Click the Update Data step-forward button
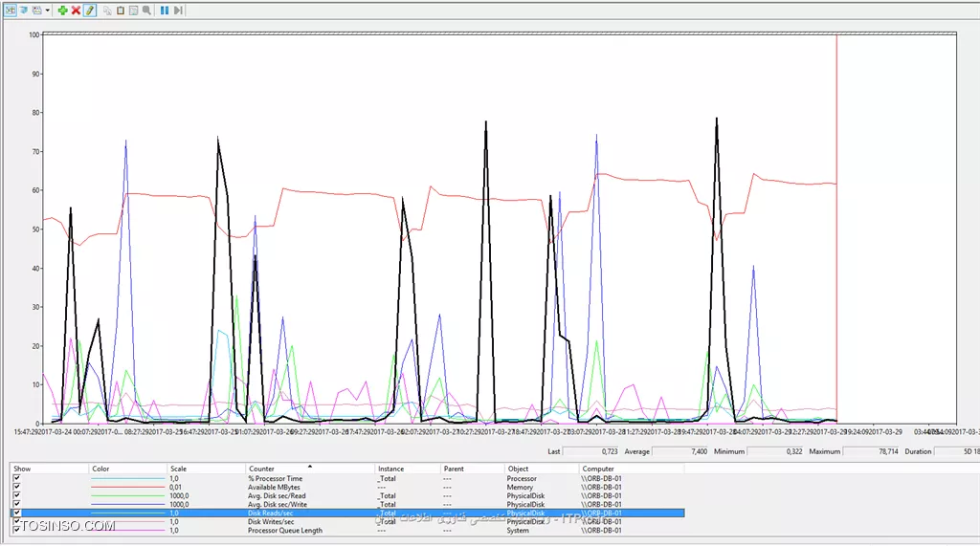The height and width of the screenshot is (546, 980). pyautogui.click(x=178, y=10)
